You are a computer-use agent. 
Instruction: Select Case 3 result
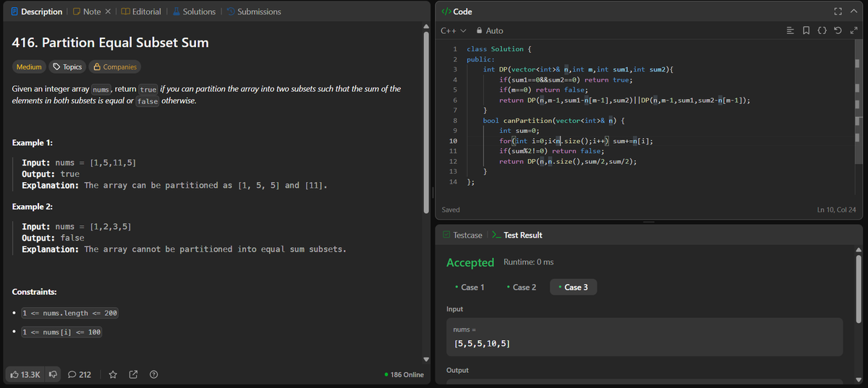[573, 287]
